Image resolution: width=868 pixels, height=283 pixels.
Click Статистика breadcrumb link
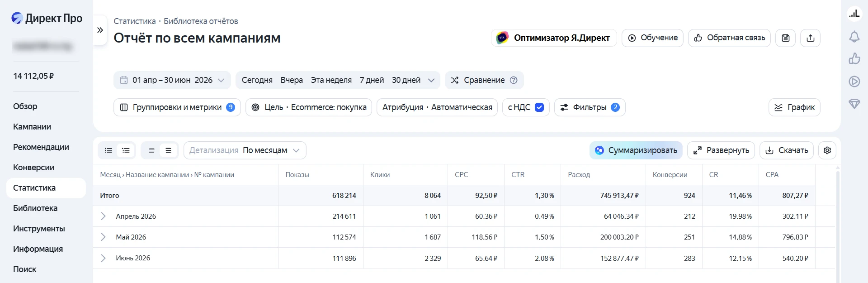[x=135, y=21]
